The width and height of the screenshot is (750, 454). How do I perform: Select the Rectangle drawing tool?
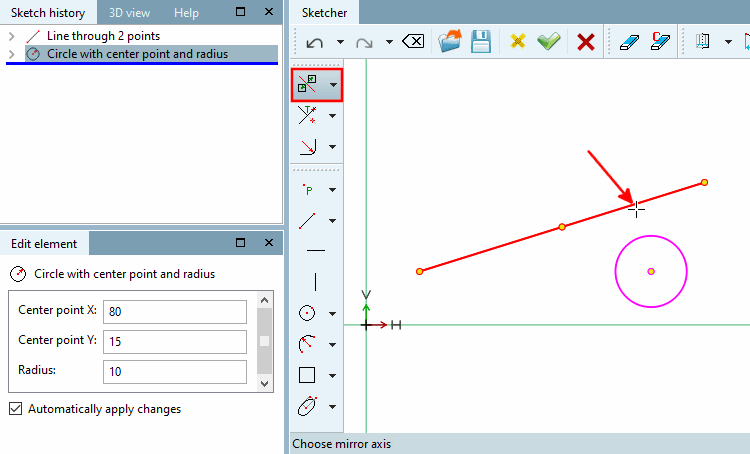(x=307, y=375)
